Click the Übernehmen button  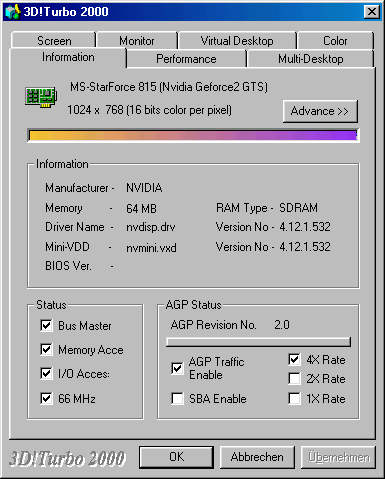339,457
